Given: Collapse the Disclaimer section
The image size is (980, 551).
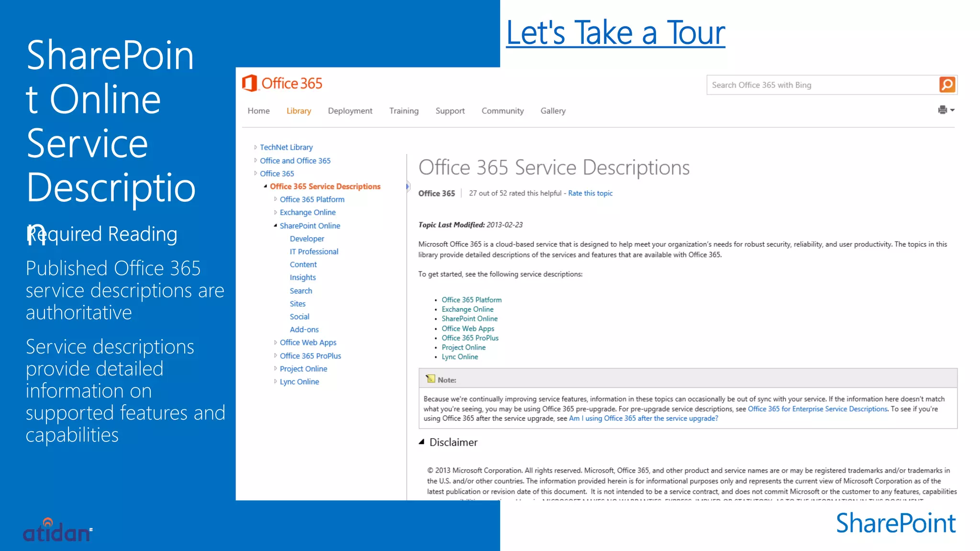Looking at the screenshot, I should (x=422, y=442).
